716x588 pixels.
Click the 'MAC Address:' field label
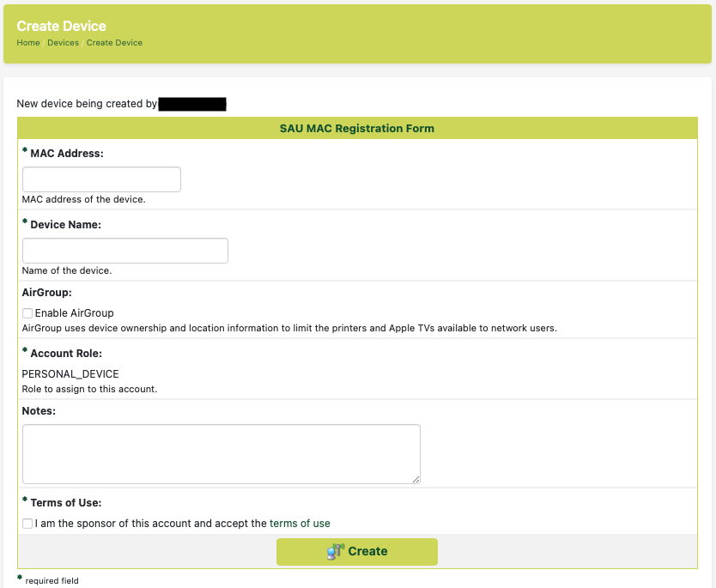point(66,154)
